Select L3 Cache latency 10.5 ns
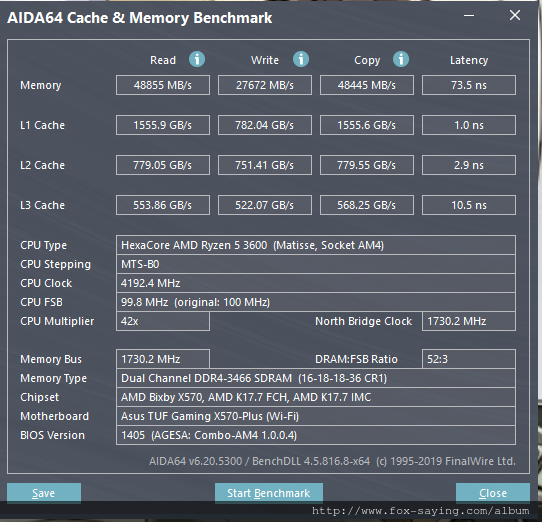The width and height of the screenshot is (542, 522). (469, 205)
